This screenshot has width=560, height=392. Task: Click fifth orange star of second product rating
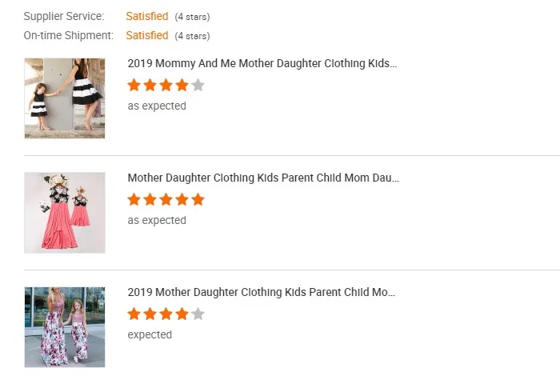[x=198, y=199]
